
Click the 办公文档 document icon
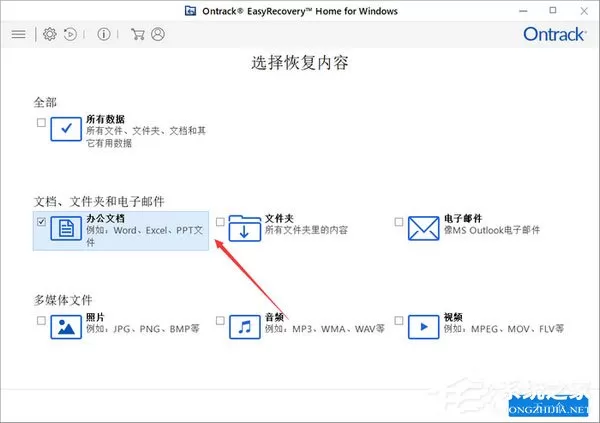coord(66,228)
